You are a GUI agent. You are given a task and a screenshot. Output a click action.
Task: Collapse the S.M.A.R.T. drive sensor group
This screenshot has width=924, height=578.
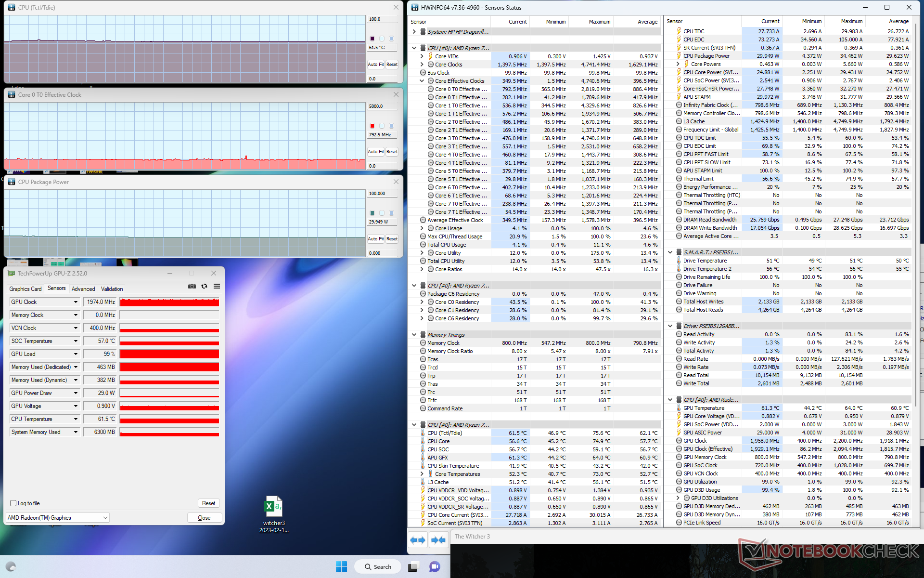(x=670, y=252)
